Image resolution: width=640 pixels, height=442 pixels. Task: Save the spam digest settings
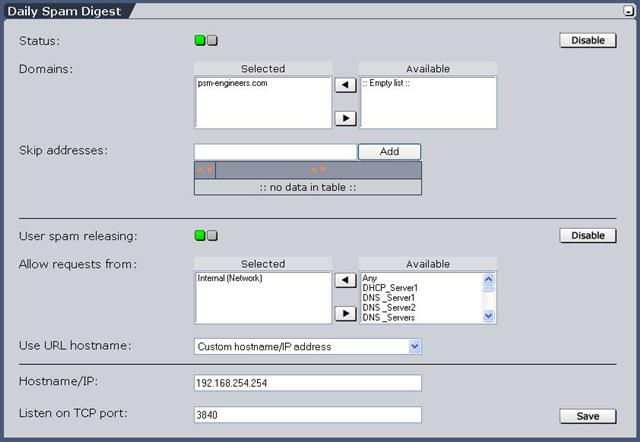click(587, 416)
